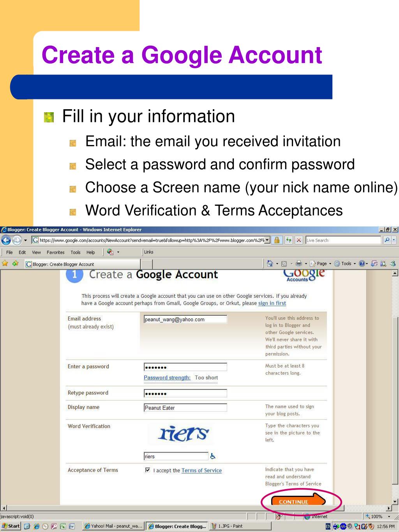
Task: Click the magnifier search button
Action: pyautogui.click(x=387, y=240)
